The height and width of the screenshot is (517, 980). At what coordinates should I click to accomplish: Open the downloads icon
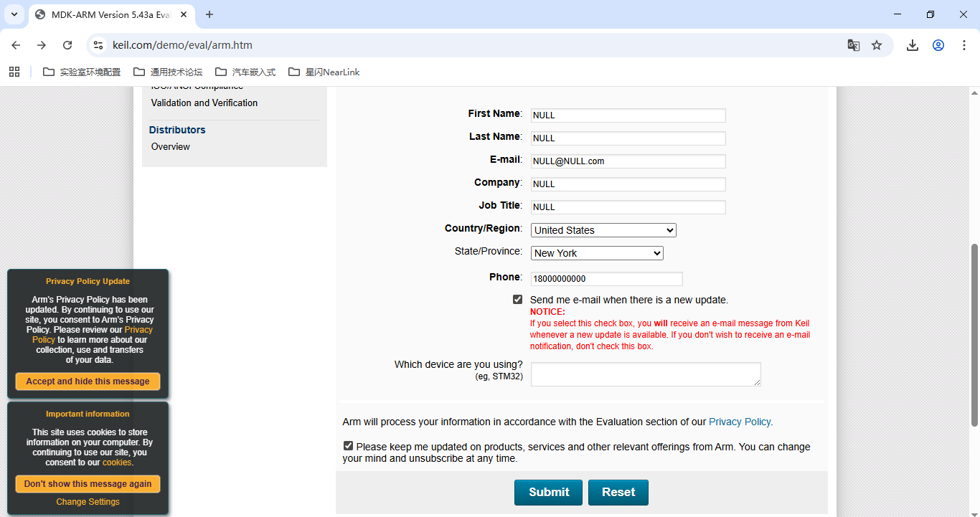913,45
